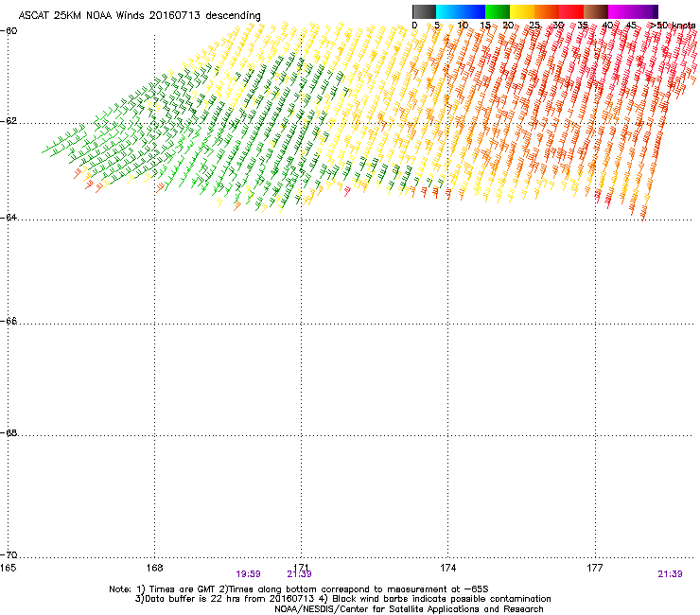The height and width of the screenshot is (615, 700).
Task: Click the yellow 20-25 knots legend band
Action: (522, 11)
